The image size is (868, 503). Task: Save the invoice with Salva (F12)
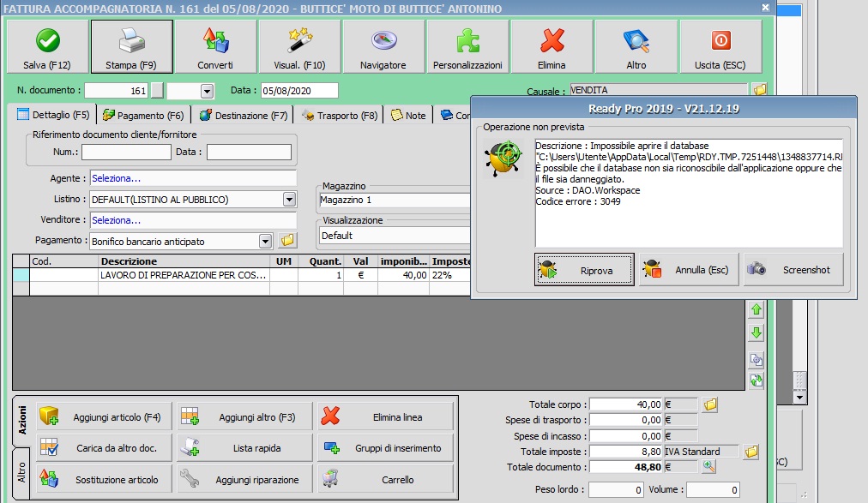(48, 46)
